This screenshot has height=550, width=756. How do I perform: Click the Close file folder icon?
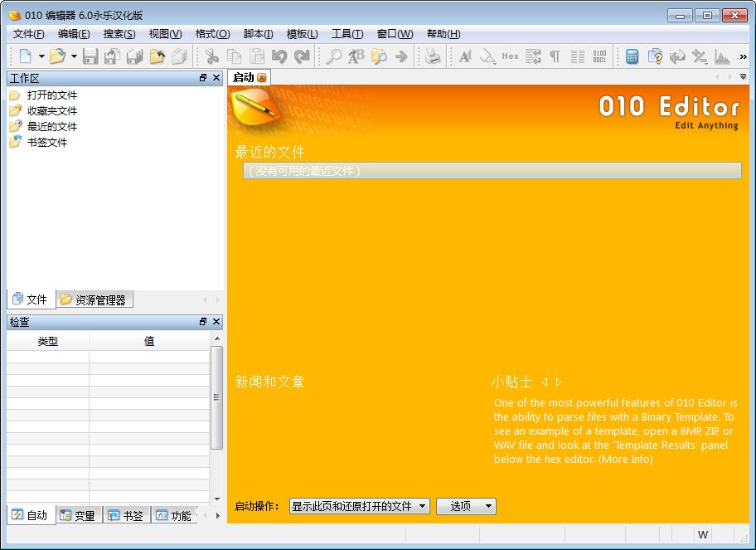157,56
